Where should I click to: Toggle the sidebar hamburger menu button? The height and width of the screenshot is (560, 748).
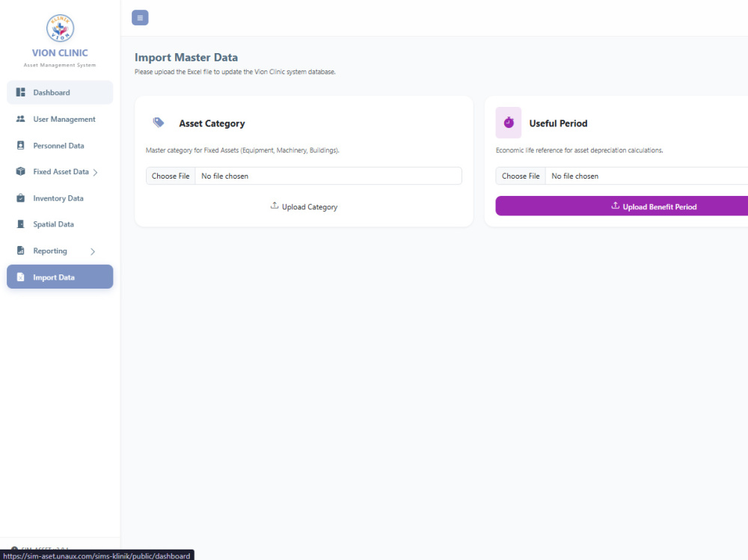(x=140, y=18)
